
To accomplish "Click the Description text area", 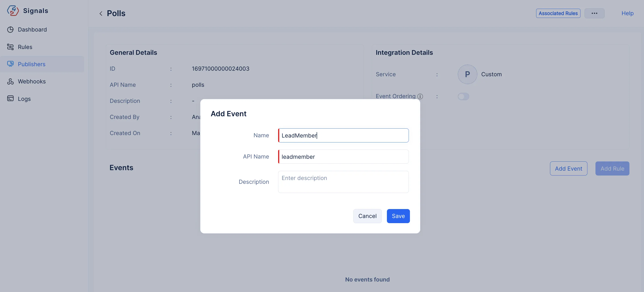I will pos(343,182).
